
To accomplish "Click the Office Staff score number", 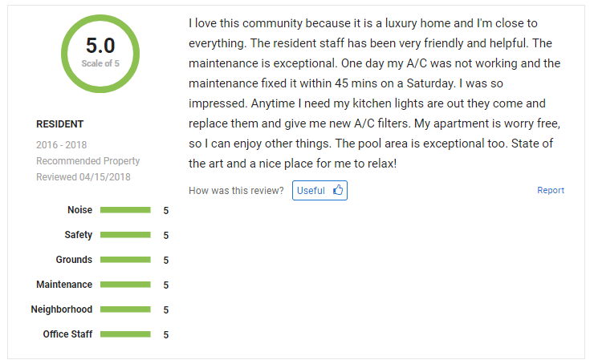I will pyautogui.click(x=166, y=334).
